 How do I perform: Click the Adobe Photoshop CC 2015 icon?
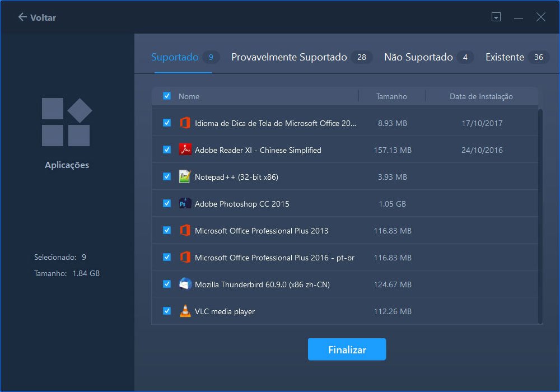coord(185,203)
